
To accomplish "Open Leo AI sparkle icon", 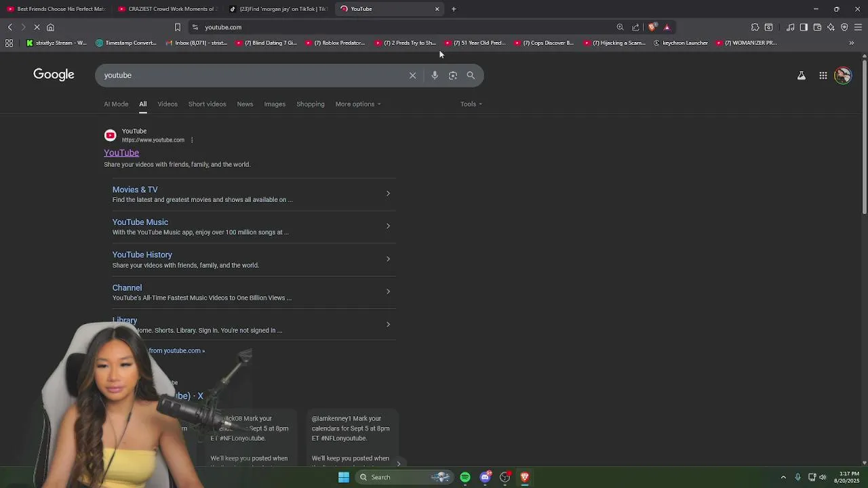I will 831,27.
